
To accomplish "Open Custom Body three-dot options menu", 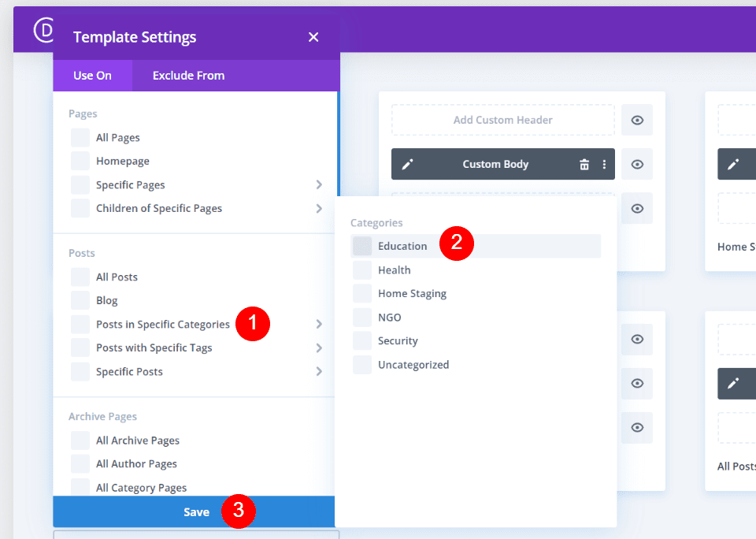I will click(603, 164).
